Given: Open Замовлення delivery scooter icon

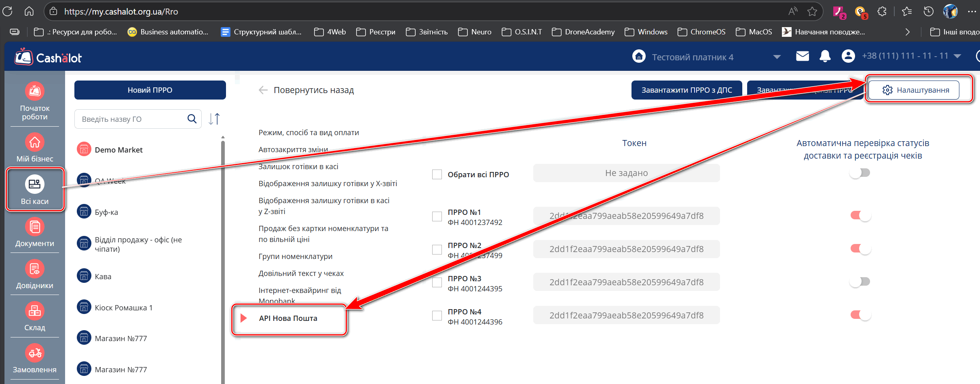Looking at the screenshot, I should (x=35, y=353).
